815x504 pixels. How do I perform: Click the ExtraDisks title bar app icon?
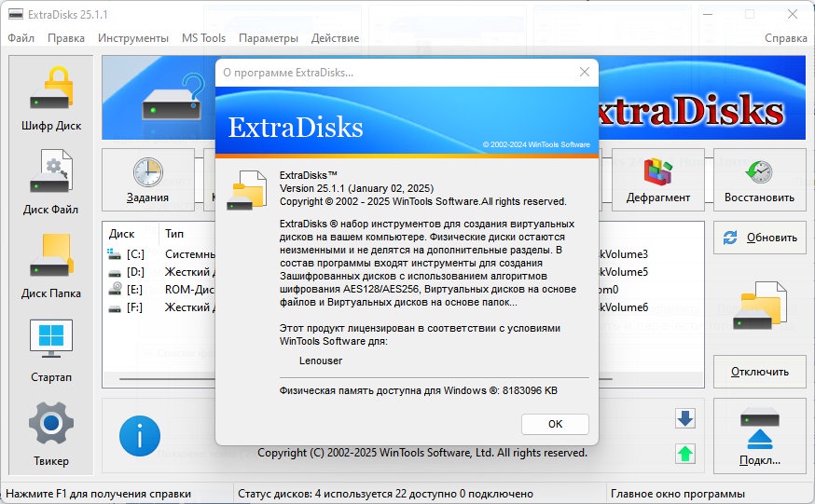[x=16, y=14]
